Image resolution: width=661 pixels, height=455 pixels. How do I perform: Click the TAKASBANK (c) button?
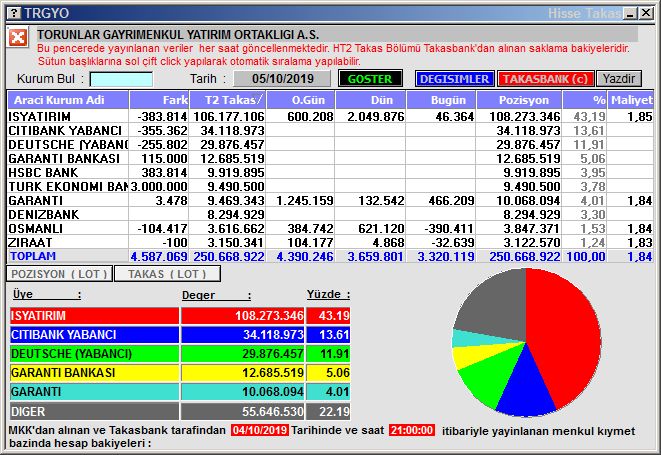(x=545, y=79)
